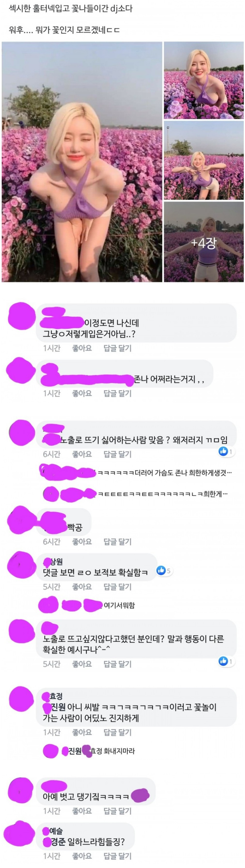245x868 pixels.
Task: Open the profile picture beside the '존나 어쩌라는거지' comment
Action: tap(21, 371)
